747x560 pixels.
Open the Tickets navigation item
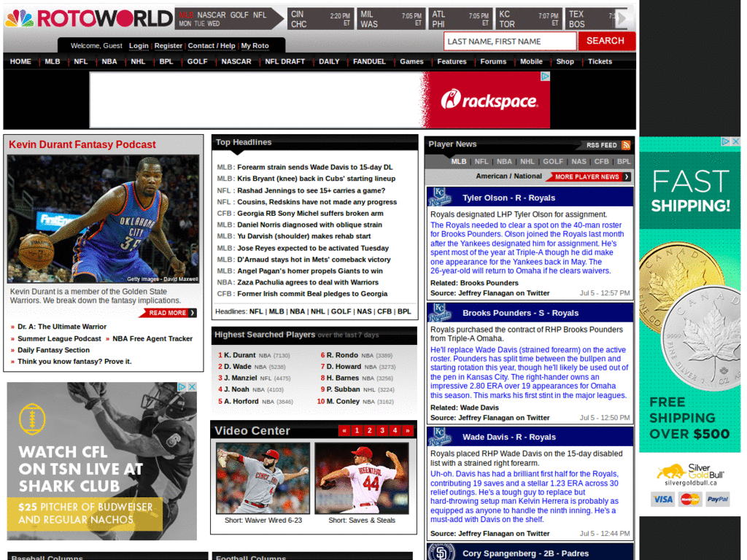click(600, 61)
